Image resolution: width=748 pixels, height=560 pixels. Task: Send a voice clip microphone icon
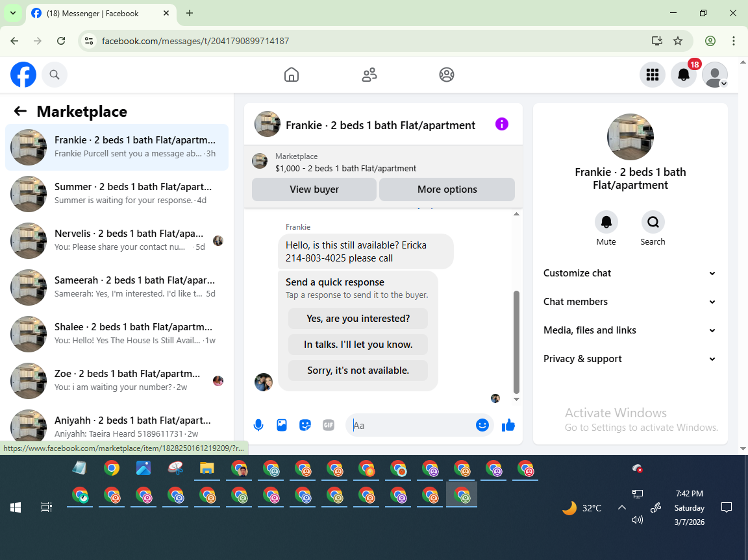pyautogui.click(x=258, y=425)
